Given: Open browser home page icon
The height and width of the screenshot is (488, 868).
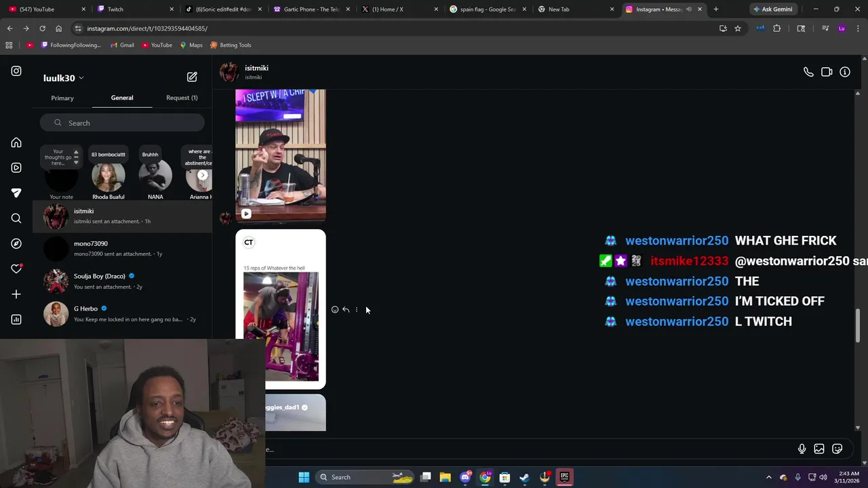Looking at the screenshot, I should [58, 28].
